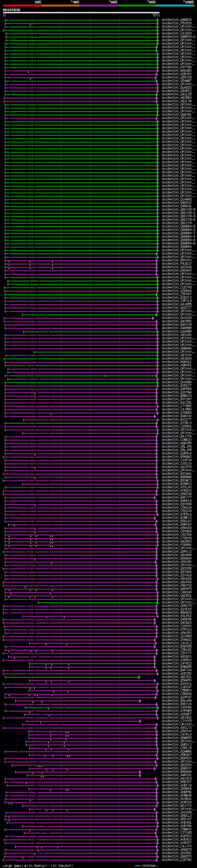This screenshot has width=197, height=868.
Task: Click the red 20% identity legend segment
Action: 22,6
